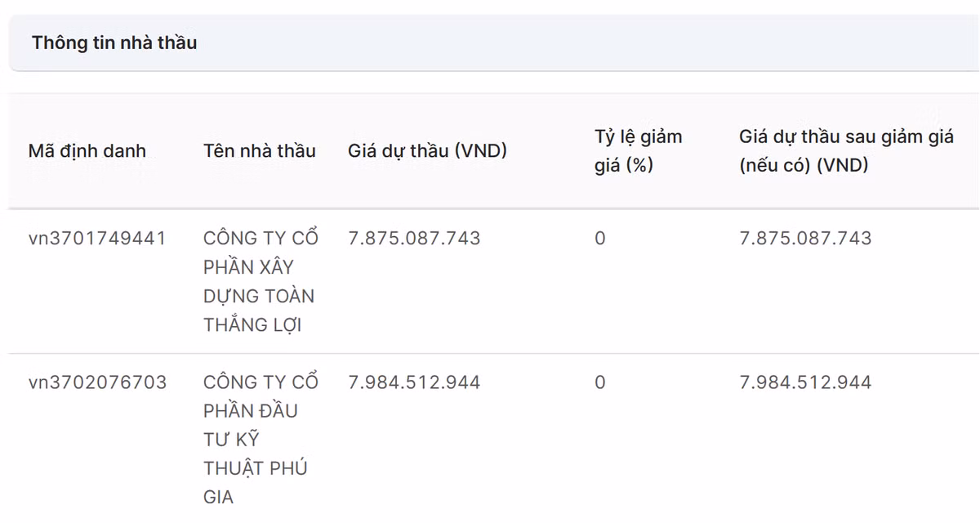Select bid price 7.984.512.944 under Giá dự thầu
Viewport: 980px width, 523px height.
coord(414,382)
